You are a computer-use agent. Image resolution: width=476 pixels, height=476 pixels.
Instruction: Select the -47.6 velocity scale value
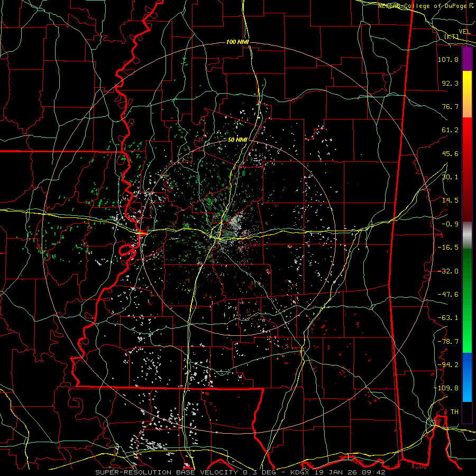[x=448, y=295]
